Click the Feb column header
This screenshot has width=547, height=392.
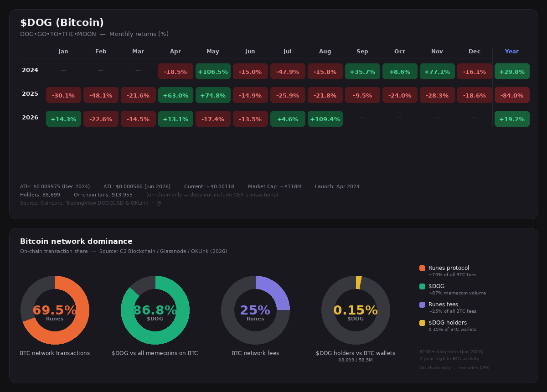pos(101,52)
